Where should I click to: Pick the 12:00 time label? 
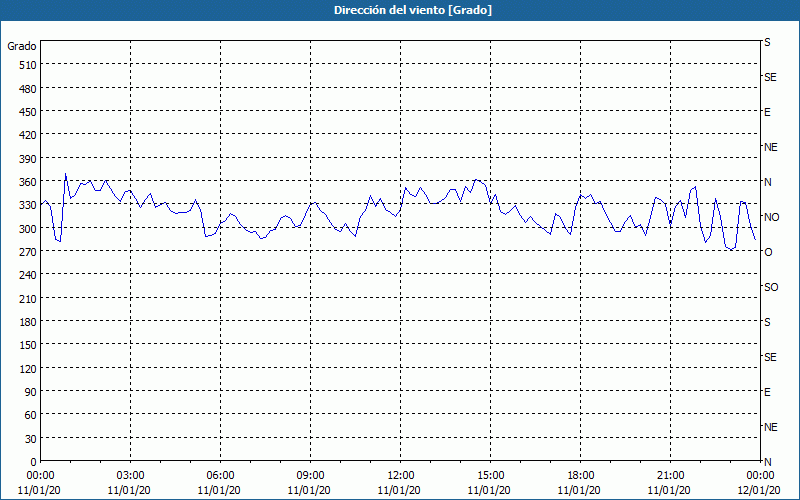point(401,476)
